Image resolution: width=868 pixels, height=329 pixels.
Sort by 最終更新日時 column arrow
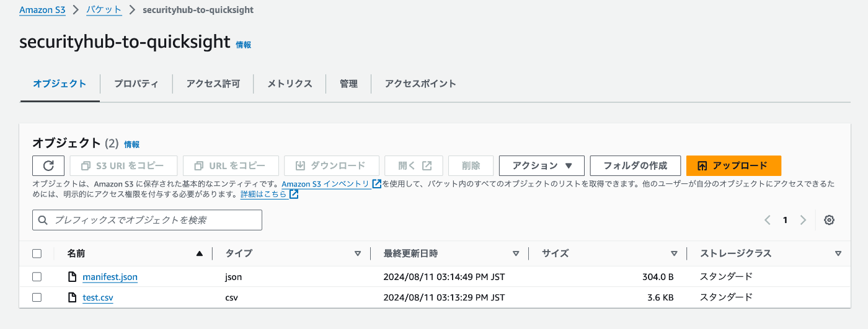[x=516, y=253]
